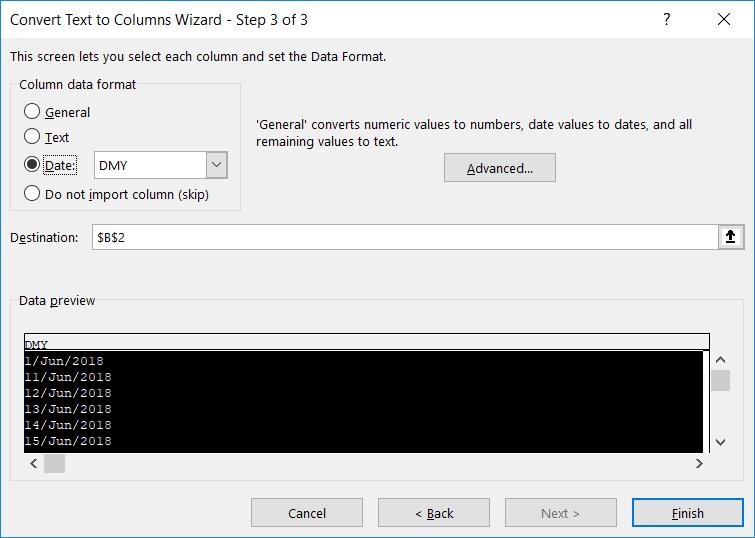
Task: Choose the Date format radio button
Action: (33, 165)
